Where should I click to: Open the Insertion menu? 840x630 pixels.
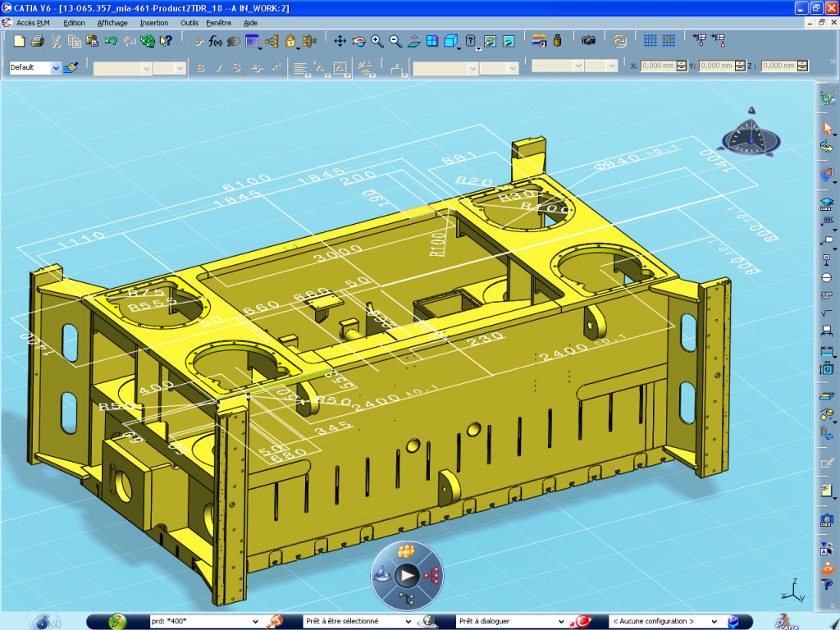tap(153, 23)
